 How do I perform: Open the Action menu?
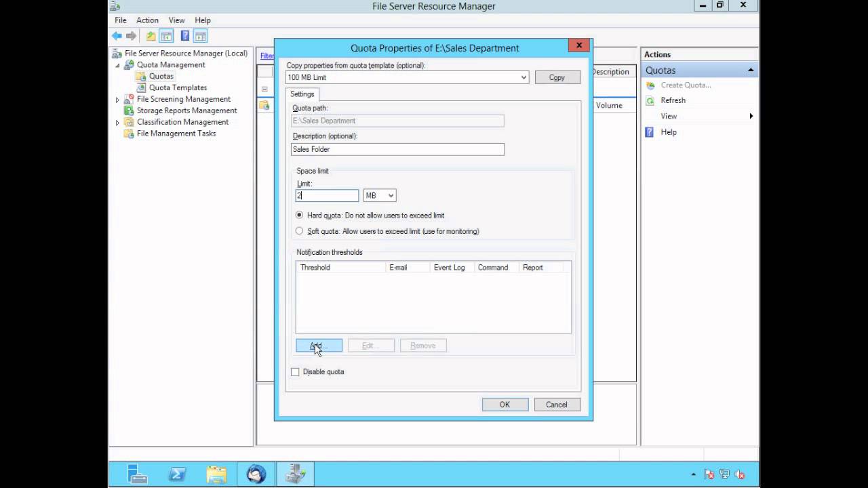point(147,20)
